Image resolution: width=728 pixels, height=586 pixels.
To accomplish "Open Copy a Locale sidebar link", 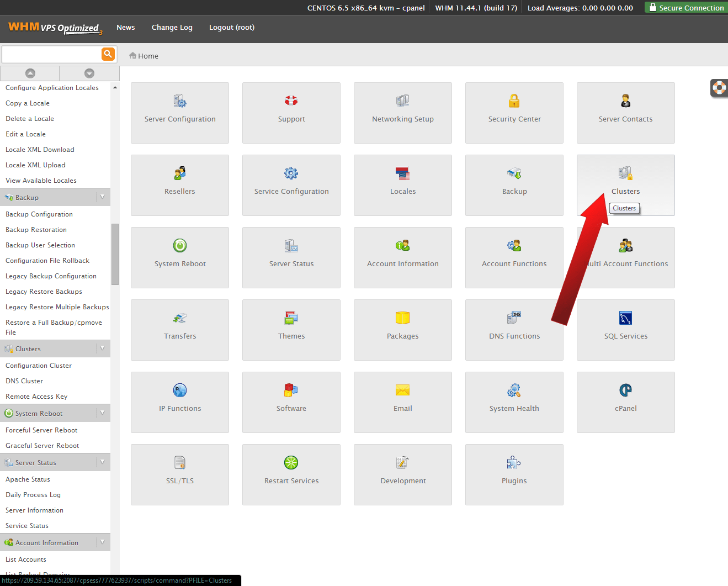I will [28, 103].
